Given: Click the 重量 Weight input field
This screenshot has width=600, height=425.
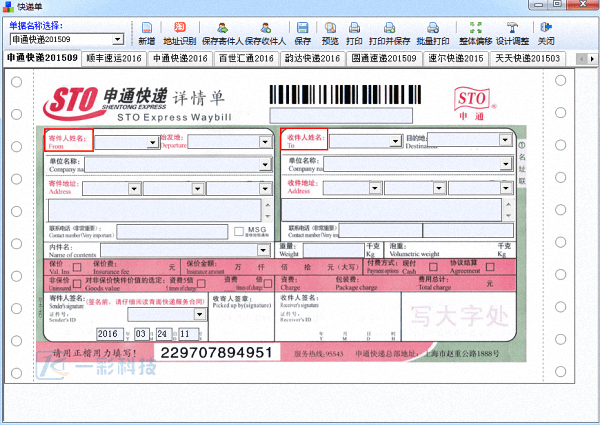Looking at the screenshot, I should coord(334,251).
